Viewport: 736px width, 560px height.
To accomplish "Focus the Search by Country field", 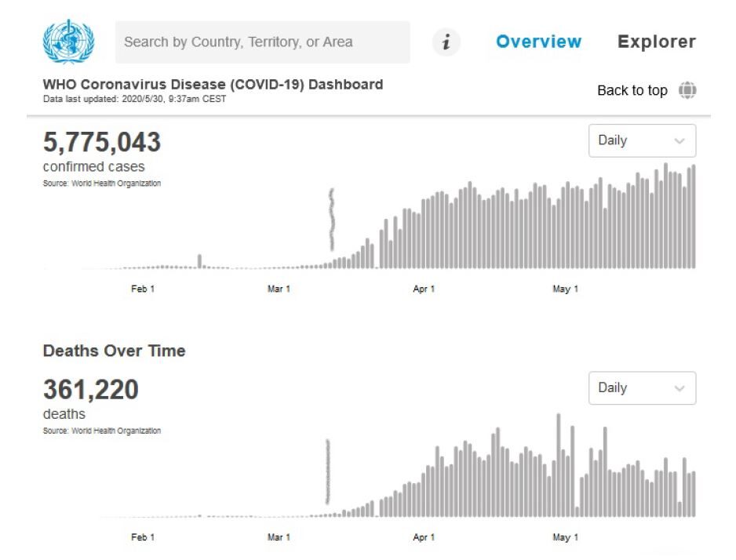I will 262,42.
